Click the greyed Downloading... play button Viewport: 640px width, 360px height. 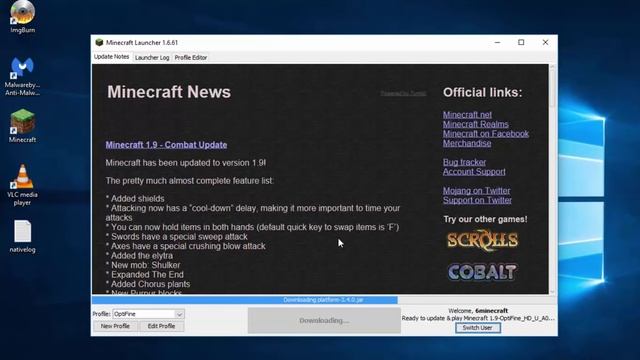tap(324, 320)
